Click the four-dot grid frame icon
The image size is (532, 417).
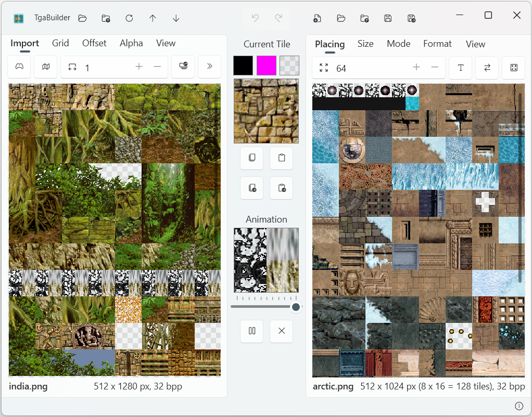pyautogui.click(x=514, y=68)
